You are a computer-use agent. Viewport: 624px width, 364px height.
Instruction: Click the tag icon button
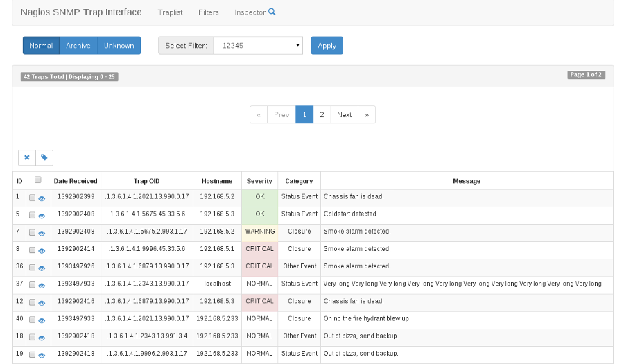coord(44,157)
